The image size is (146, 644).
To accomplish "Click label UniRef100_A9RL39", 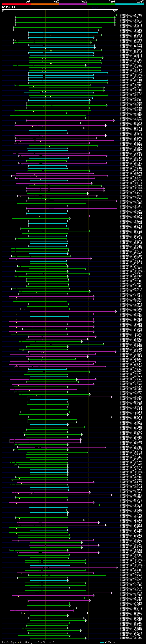I will coord(131,133).
